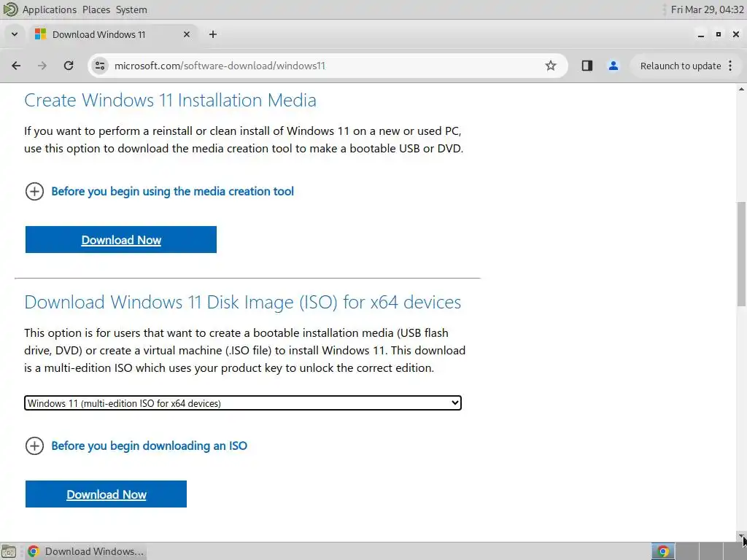Download the media creation tool now
Screen dimensions: 747x560
[121, 239]
